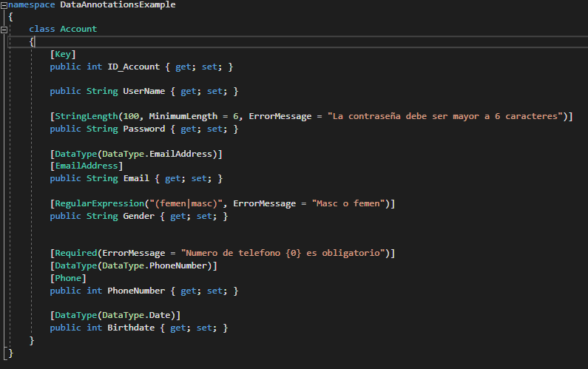Click the Phone attribute
The image size is (588, 369).
coord(68,278)
